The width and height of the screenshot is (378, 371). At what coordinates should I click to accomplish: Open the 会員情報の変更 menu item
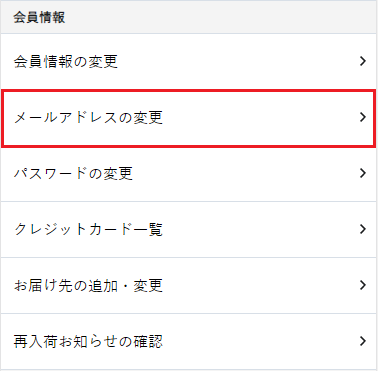coord(189,61)
